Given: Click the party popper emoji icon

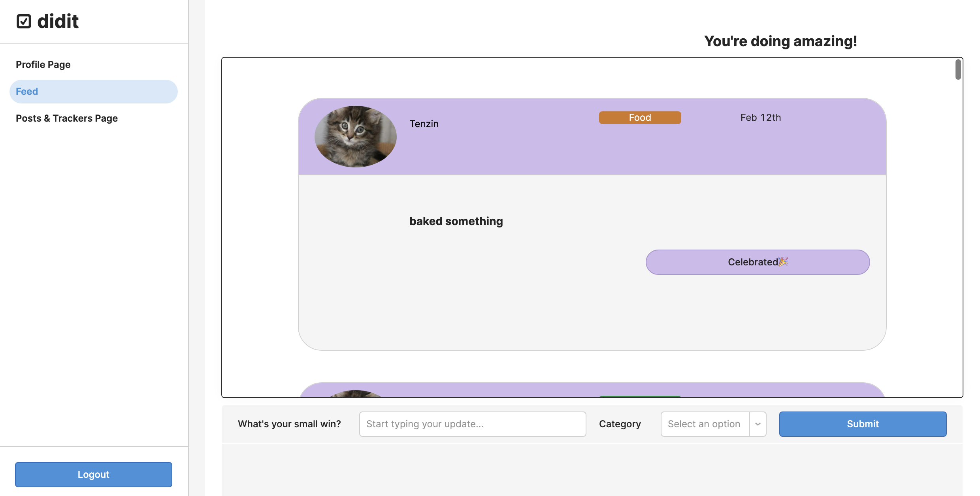Looking at the screenshot, I should [783, 261].
